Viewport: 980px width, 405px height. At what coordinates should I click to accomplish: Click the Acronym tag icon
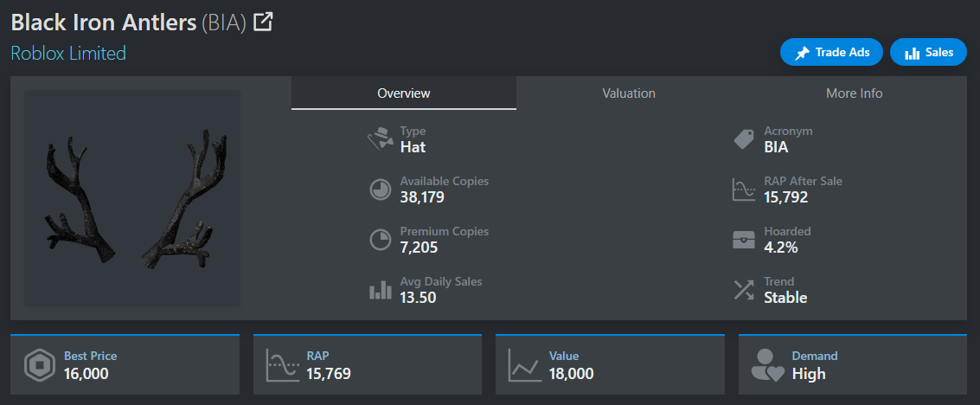click(744, 140)
